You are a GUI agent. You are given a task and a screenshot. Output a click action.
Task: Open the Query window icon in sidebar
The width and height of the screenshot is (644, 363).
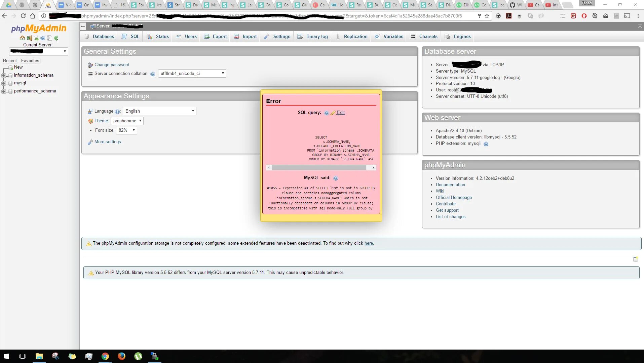(36, 38)
